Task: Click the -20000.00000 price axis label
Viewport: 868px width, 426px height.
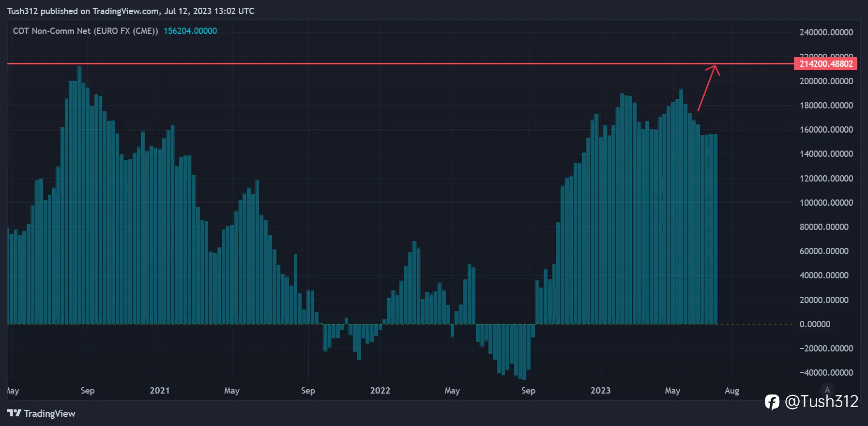Action: pyautogui.click(x=826, y=349)
